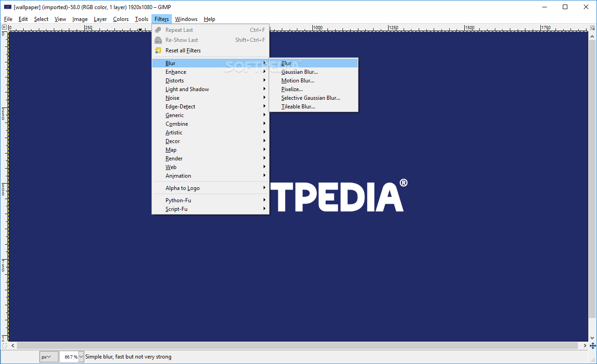
Task: Click the GIMP window title bar icon
Action: [x=7, y=7]
